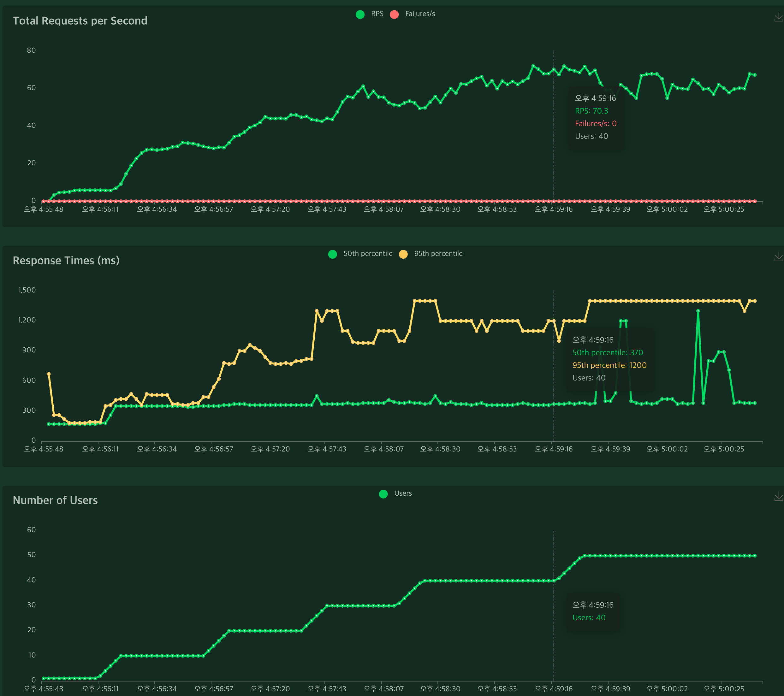Download the Response Times chart image
The image size is (784, 696).
coord(778,257)
